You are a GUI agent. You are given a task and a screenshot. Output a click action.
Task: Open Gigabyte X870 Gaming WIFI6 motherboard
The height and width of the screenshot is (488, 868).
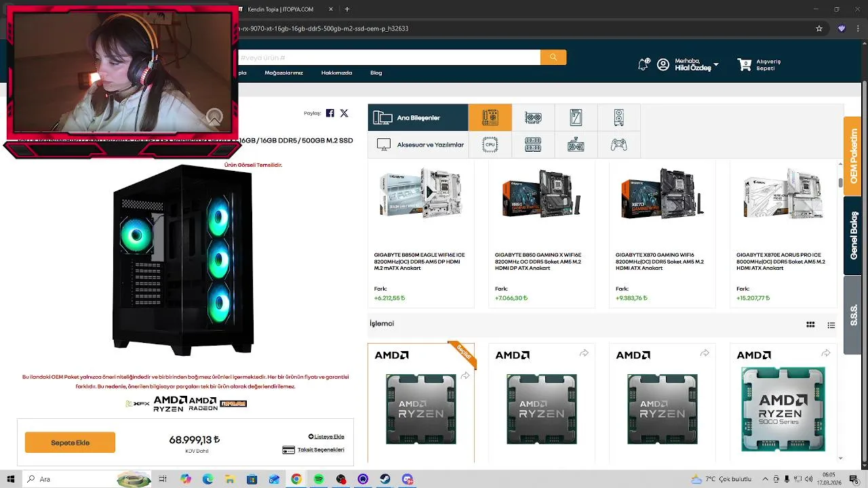(x=660, y=262)
